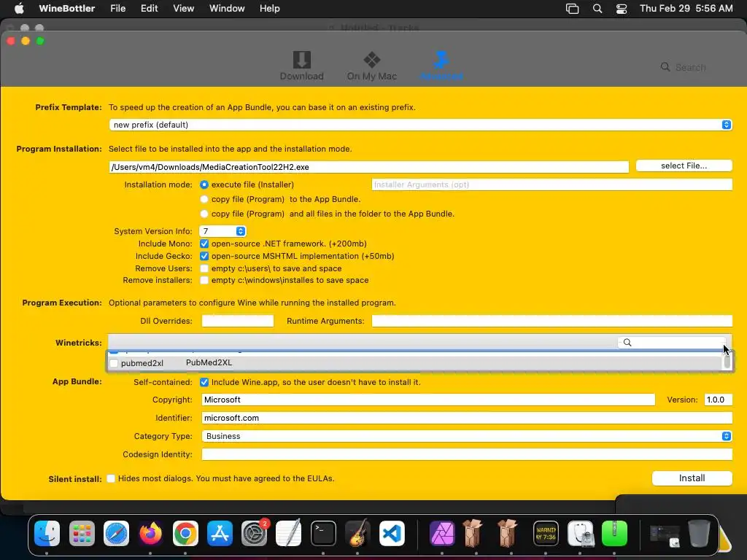Click the toolbar Search magnifier field
This screenshot has height=560, width=747.
click(684, 67)
